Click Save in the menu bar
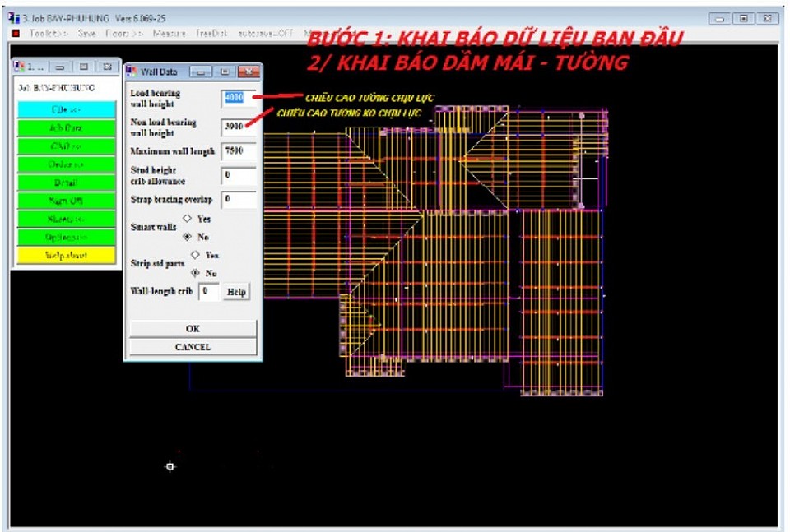This screenshot has width=790, height=532. coord(86,34)
